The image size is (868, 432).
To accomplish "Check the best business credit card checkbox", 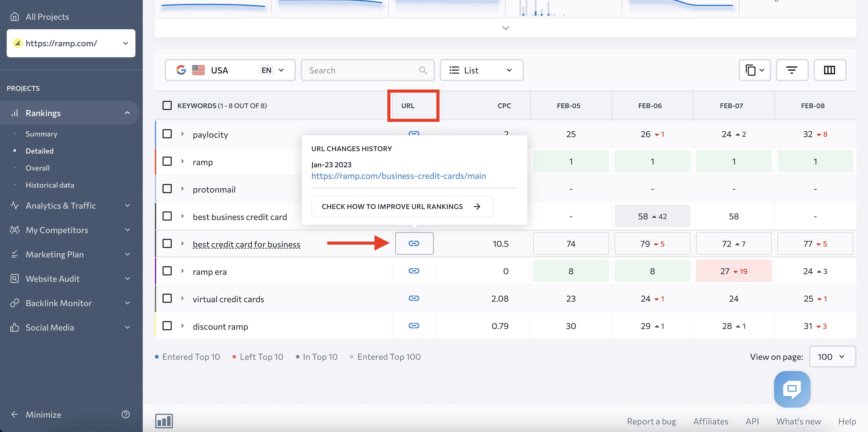I will coord(167,216).
